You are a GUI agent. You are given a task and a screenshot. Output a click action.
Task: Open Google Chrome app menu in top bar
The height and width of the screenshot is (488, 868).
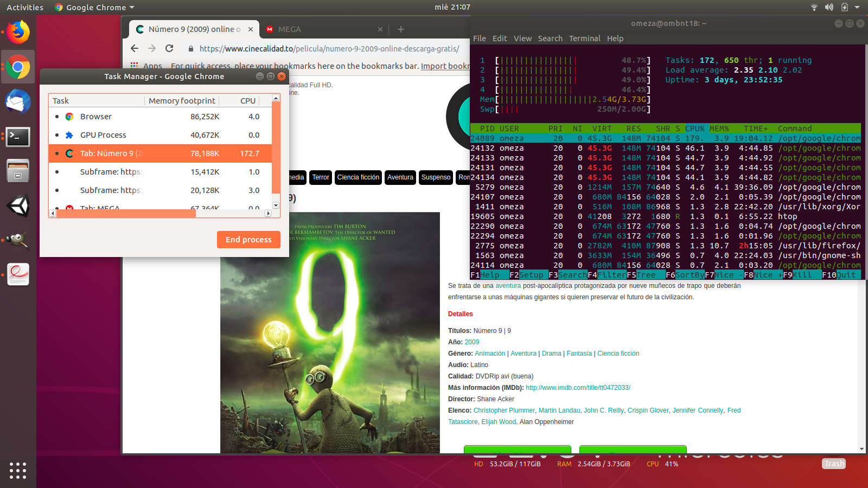[94, 7]
